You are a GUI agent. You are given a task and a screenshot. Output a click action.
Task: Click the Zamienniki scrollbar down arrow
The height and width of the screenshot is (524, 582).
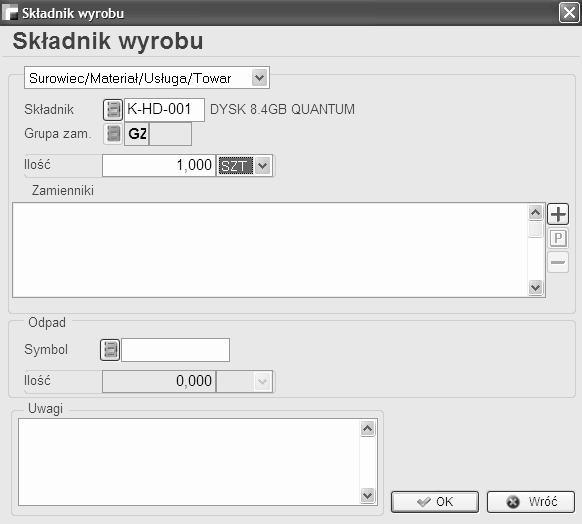[535, 287]
